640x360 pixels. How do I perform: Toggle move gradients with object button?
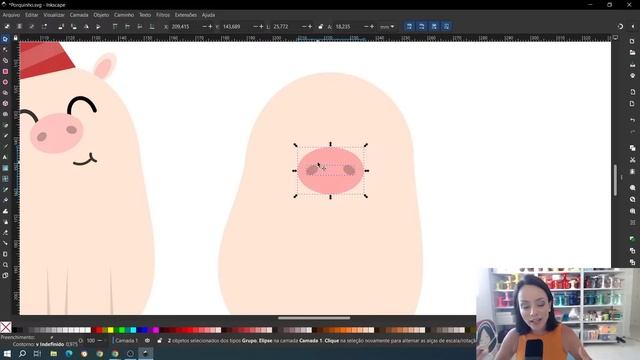coord(434,27)
